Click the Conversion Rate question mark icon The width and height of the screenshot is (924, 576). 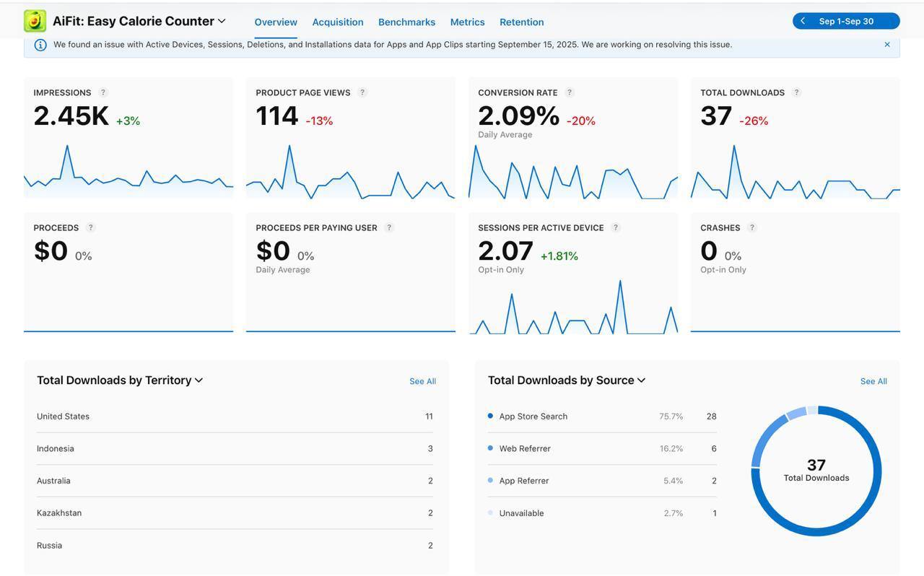(x=570, y=92)
